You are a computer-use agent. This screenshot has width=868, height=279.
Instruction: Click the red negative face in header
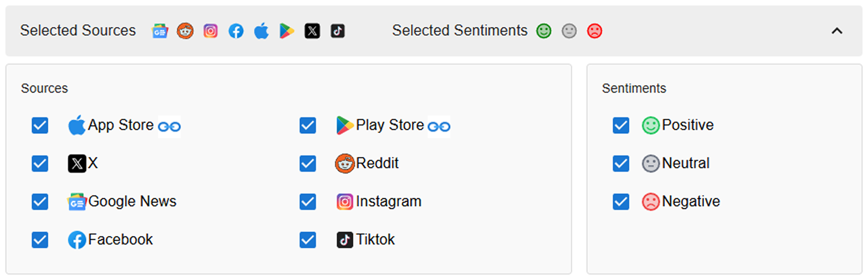click(x=594, y=31)
